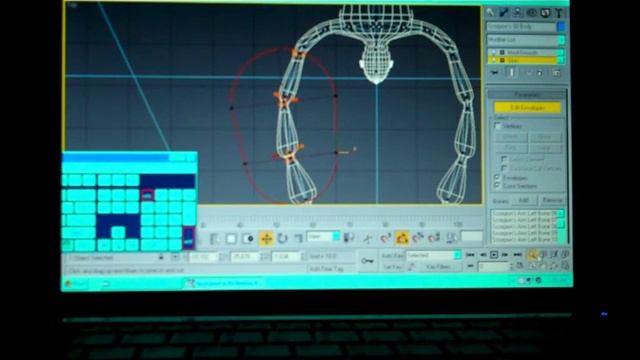Click the Add Time Tag field

(327, 269)
